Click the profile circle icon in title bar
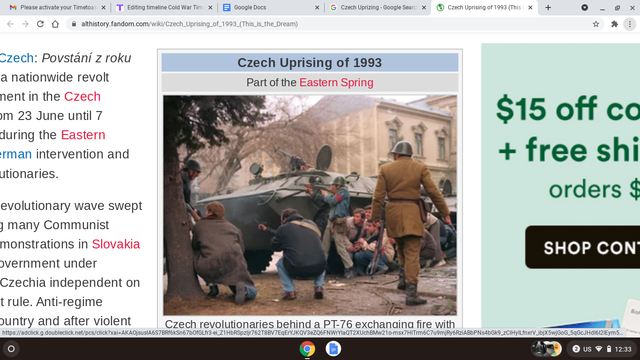 (584, 7)
